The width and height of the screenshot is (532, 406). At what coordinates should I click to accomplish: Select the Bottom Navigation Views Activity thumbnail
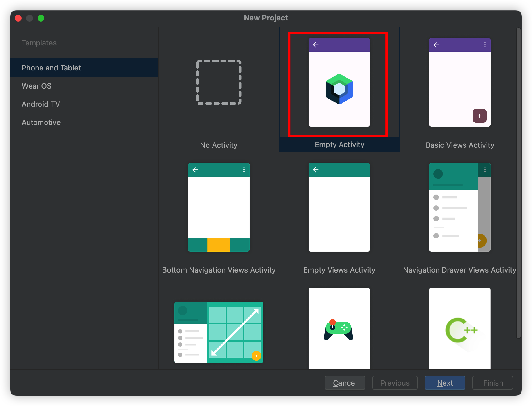(x=219, y=207)
